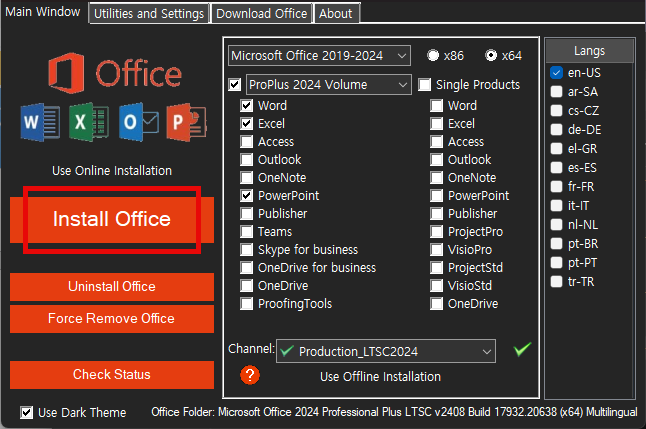
Task: Check the ar-SA language
Action: pos(557,91)
